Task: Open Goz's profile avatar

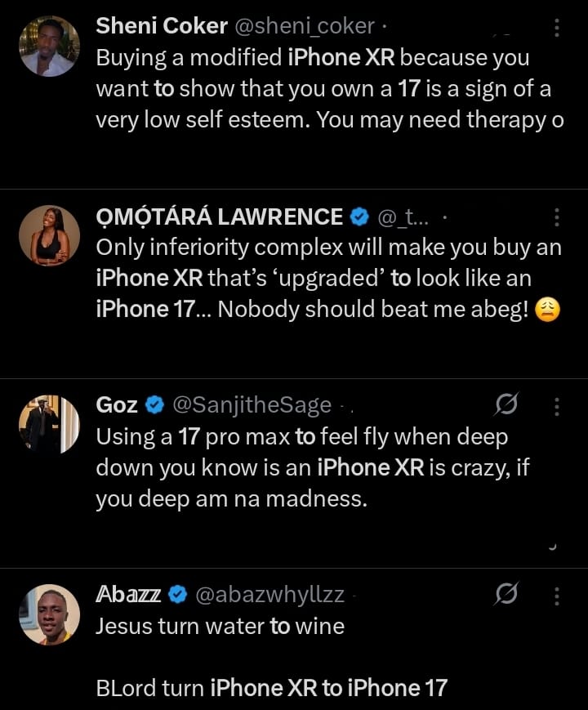Action: click(x=49, y=426)
